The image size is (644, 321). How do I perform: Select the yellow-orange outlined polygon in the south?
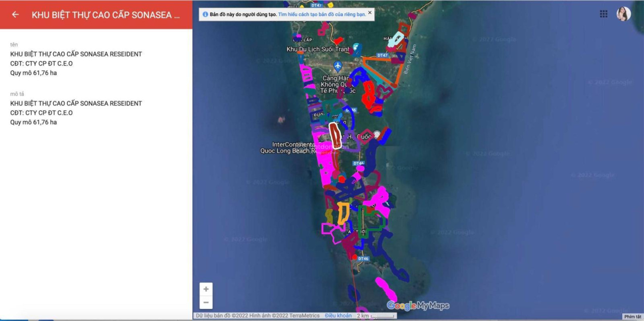(343, 212)
